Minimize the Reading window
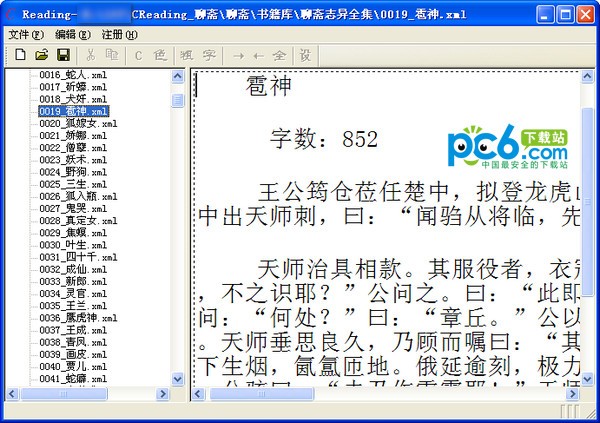The image size is (600, 423). (x=545, y=15)
